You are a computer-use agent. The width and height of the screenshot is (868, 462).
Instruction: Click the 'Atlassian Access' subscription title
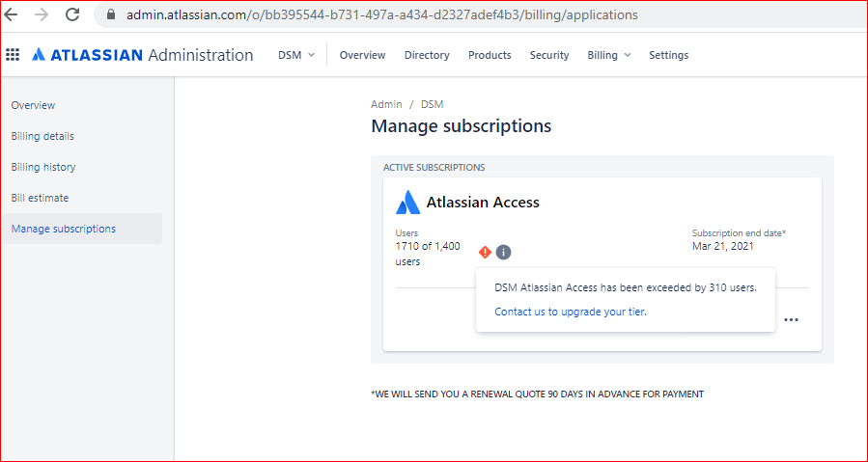pyautogui.click(x=483, y=203)
